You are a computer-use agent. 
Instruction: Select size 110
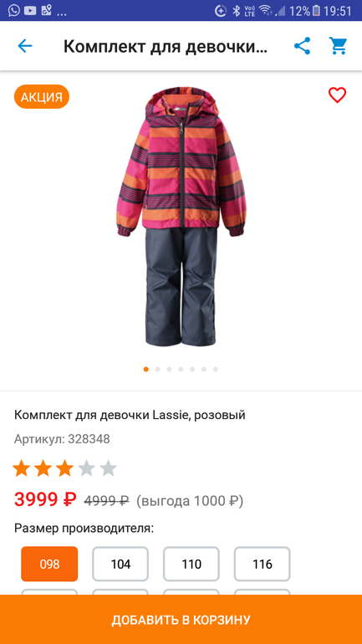point(191,564)
